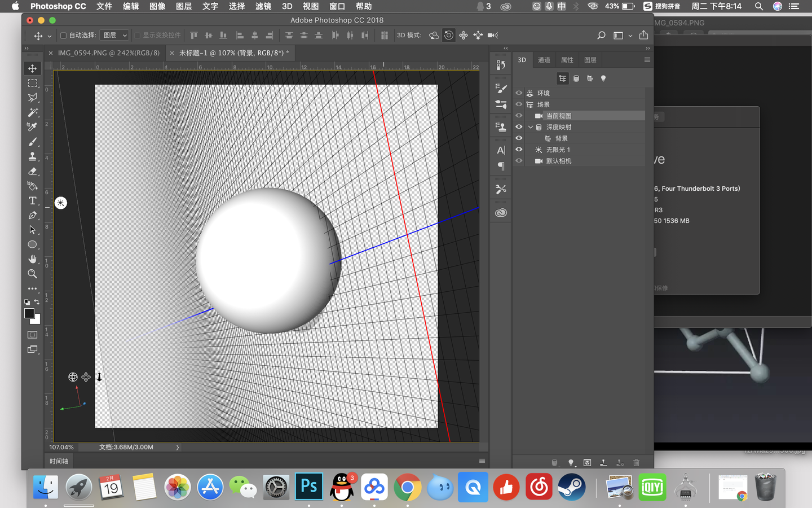Toggle visibility of 场景 item

pyautogui.click(x=519, y=104)
